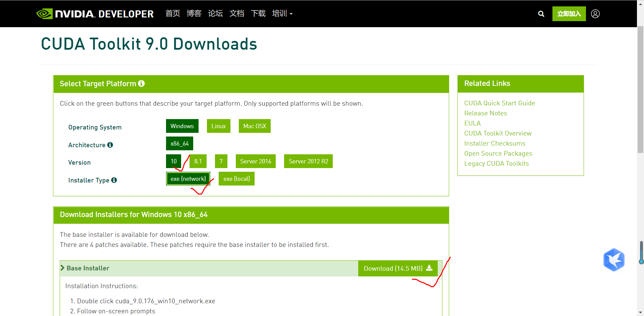Open 论坛 in the navigation bar

215,13
